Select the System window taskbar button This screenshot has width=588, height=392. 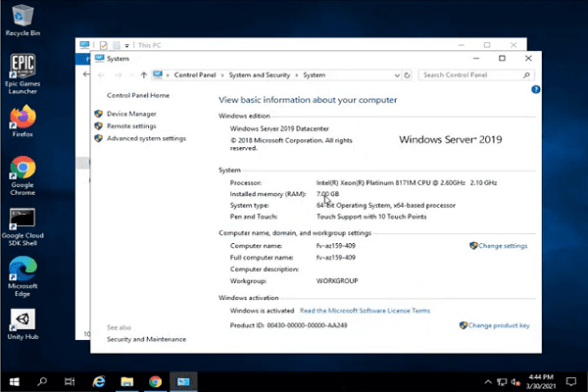click(183, 382)
